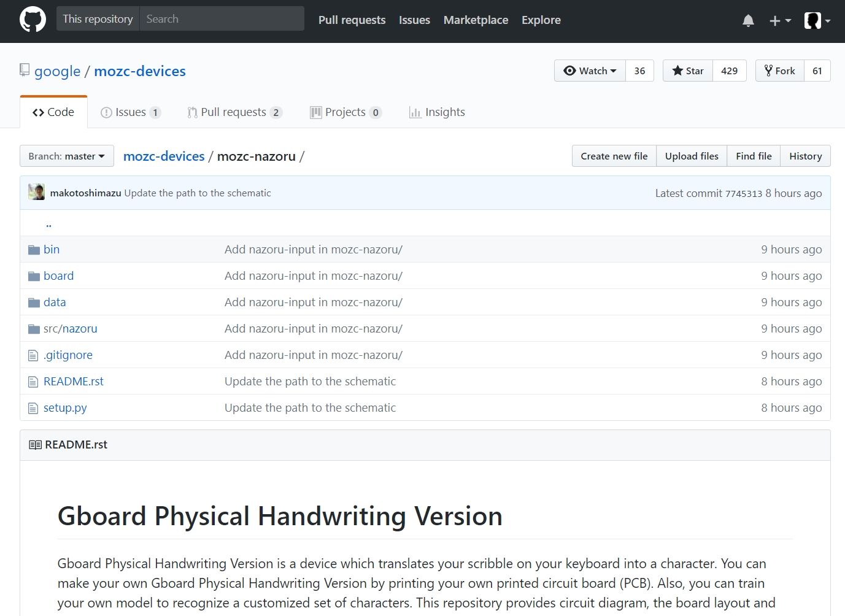View the 36 watchers count

pos(639,71)
